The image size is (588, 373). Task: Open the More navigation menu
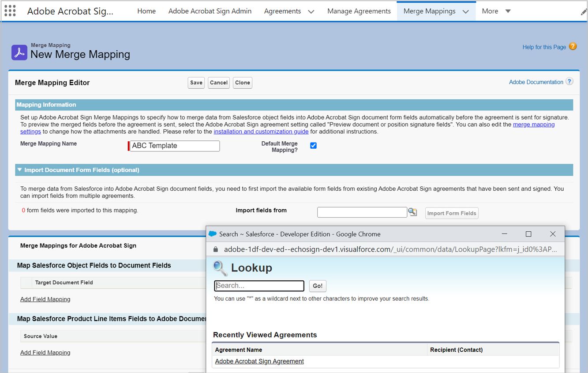click(x=490, y=11)
